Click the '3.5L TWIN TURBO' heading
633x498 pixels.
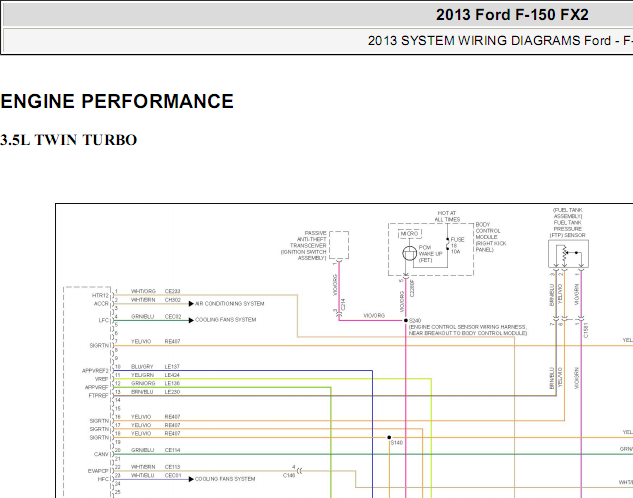[x=69, y=140]
